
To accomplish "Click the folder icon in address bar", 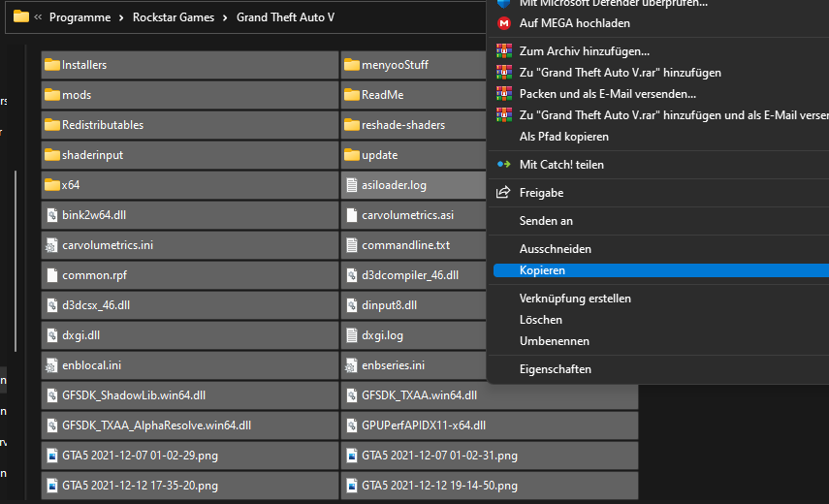I will click(x=21, y=16).
